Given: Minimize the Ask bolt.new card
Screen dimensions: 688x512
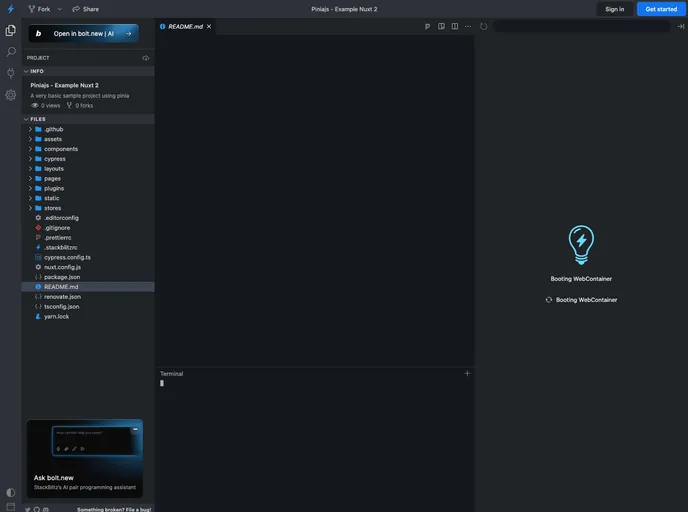Looking at the screenshot, I should pos(136,429).
